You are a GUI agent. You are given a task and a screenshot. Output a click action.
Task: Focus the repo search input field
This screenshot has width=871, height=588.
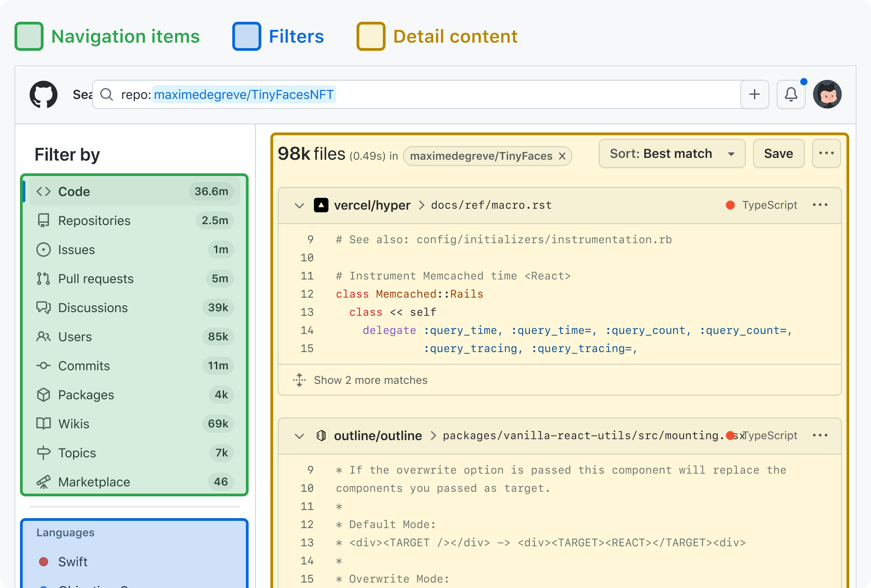pyautogui.click(x=416, y=94)
